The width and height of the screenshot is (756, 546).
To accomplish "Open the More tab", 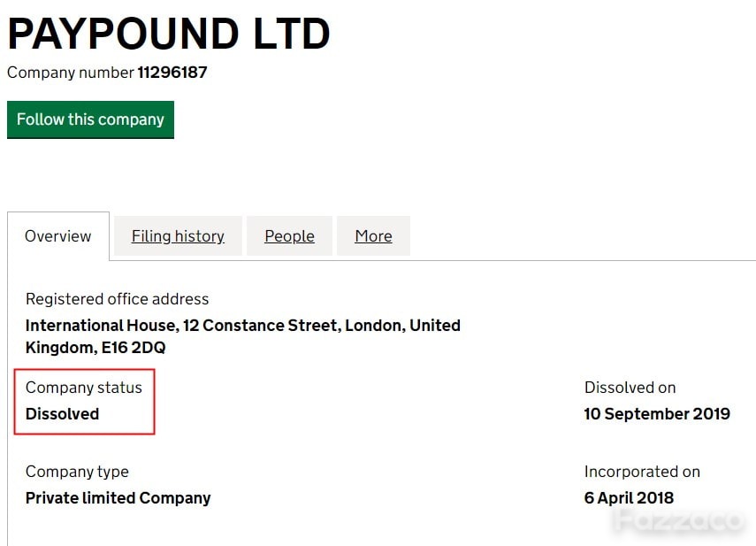I will (373, 236).
